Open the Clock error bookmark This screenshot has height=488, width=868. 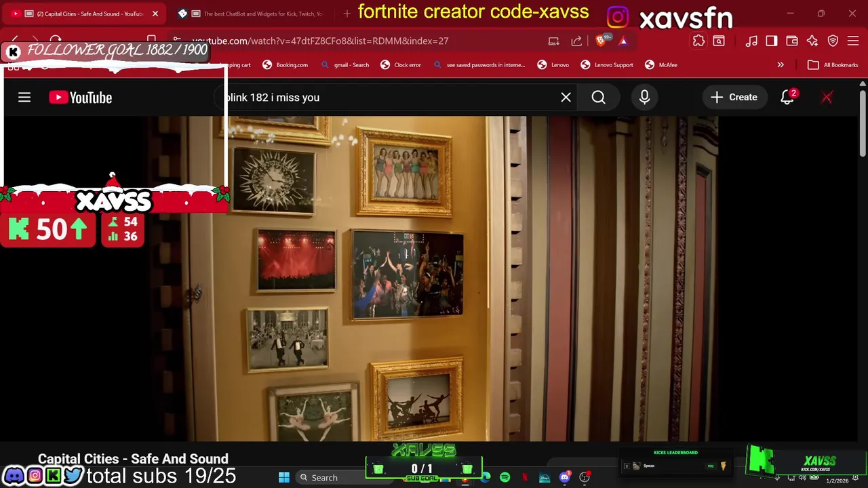tap(401, 65)
